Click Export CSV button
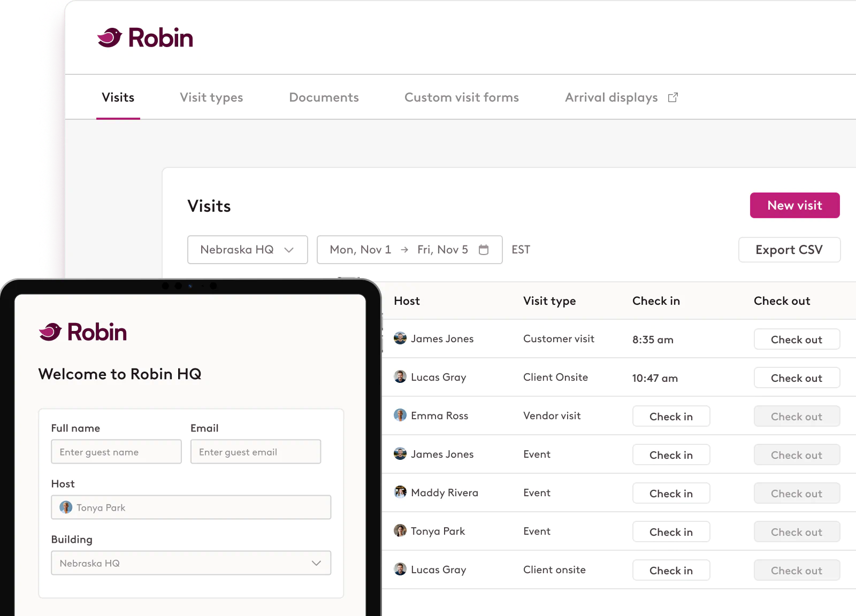Screen dimensions: 856x616 tap(789, 250)
